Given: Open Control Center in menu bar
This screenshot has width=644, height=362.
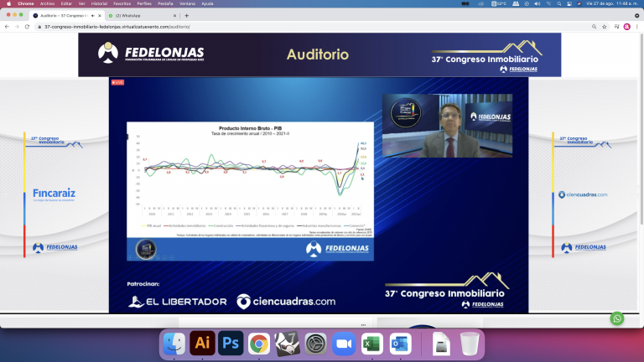Looking at the screenshot, I should [569, 3].
